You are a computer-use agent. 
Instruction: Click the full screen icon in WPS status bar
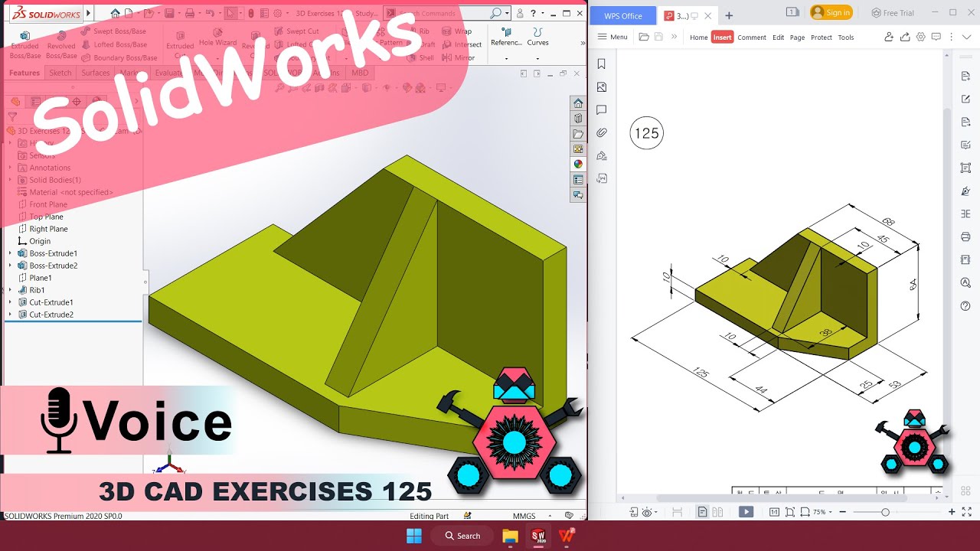coord(967,512)
